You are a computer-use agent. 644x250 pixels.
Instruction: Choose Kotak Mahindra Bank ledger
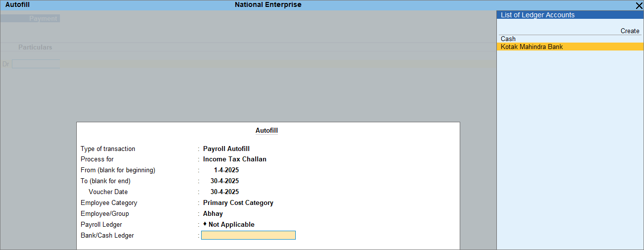point(532,47)
